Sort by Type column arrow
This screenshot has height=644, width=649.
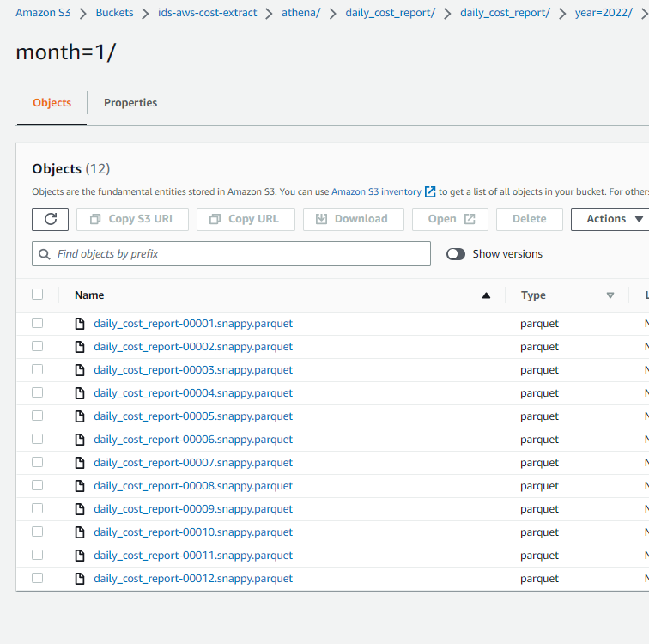[610, 295]
